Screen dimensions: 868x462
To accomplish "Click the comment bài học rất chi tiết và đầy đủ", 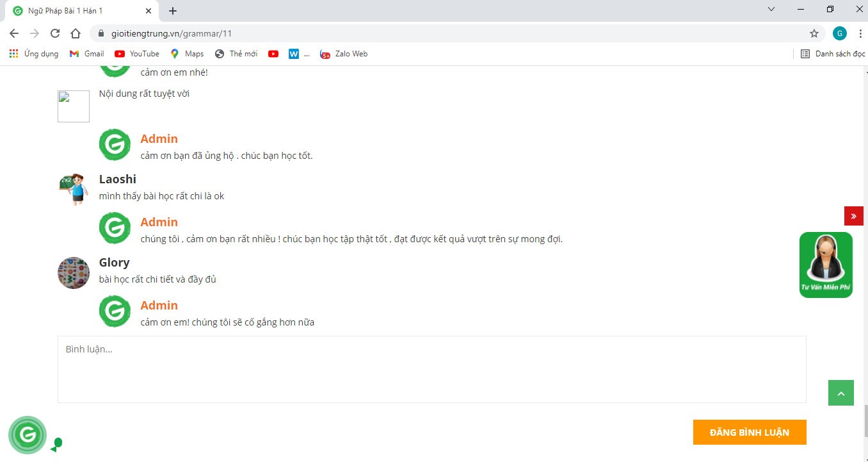I will click(157, 279).
